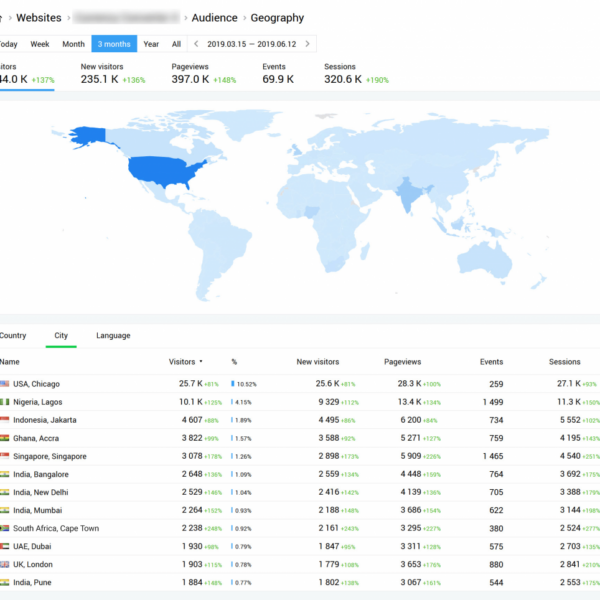Select row India, Pune
This screenshot has height=600, width=600.
pyautogui.click(x=300, y=582)
